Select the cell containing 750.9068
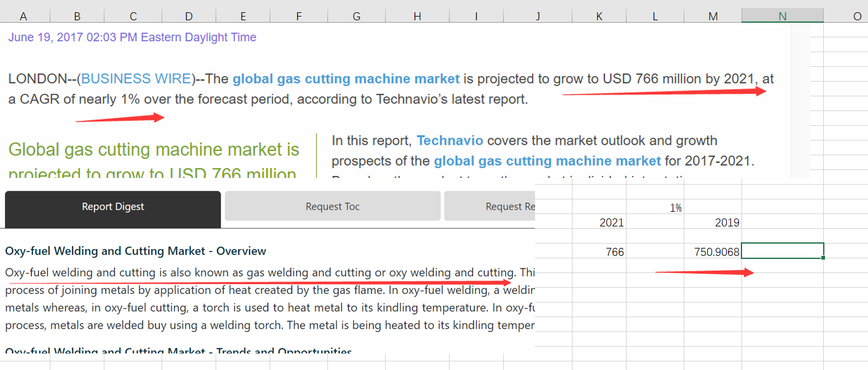This screenshot has width=868, height=370. [x=713, y=251]
